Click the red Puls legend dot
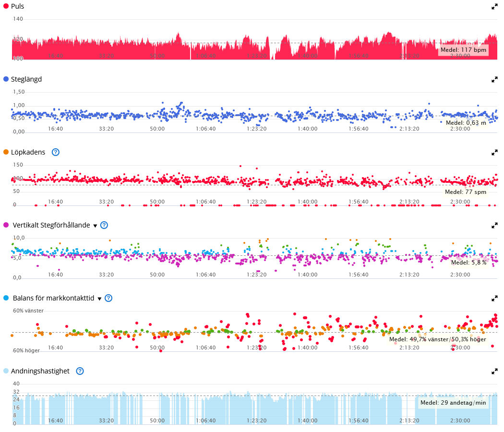 coord(6,6)
